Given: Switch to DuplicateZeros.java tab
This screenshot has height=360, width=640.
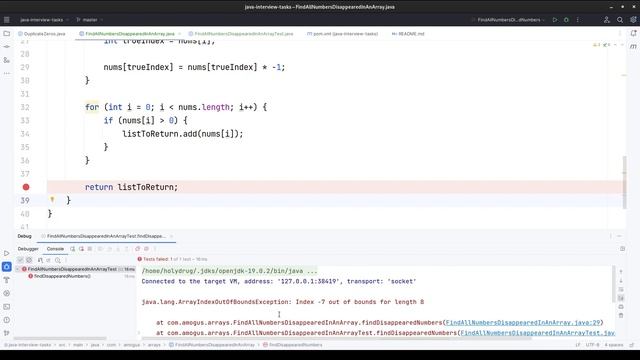Looking at the screenshot, I should point(42,33).
